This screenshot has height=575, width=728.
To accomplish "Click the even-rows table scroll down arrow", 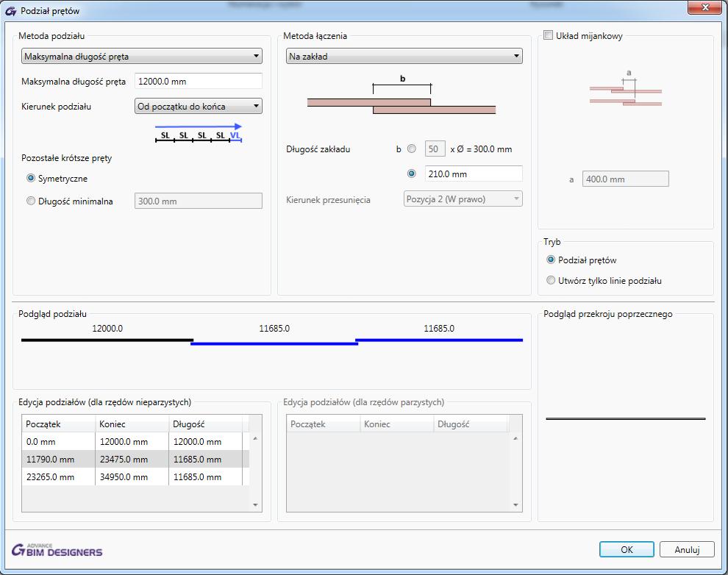I will click(515, 505).
